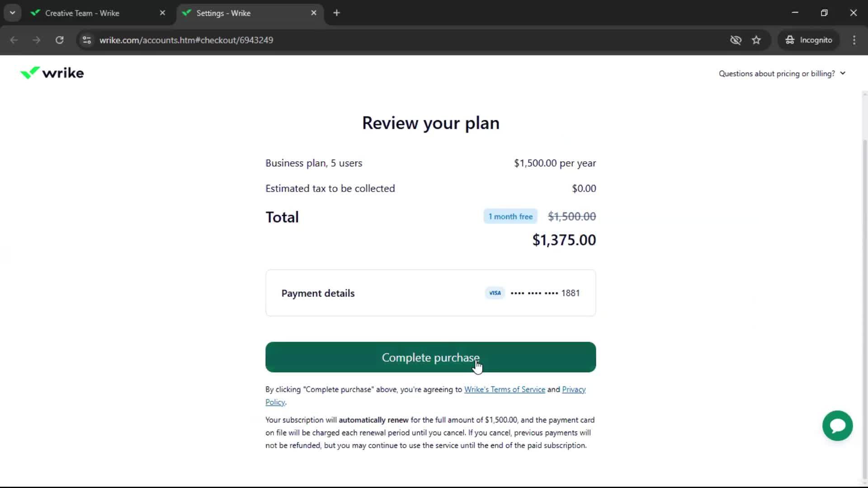Close the Settings - Wrike tab
This screenshot has width=868, height=488.
point(314,13)
